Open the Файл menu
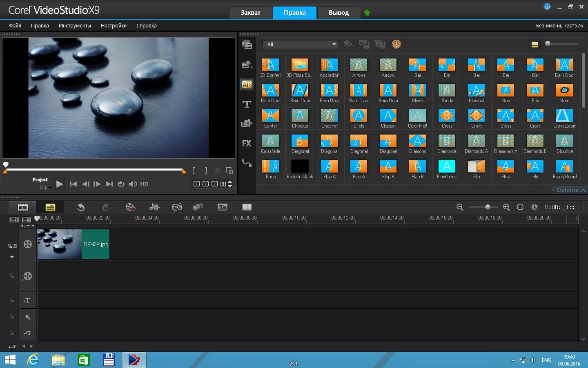 (15, 25)
